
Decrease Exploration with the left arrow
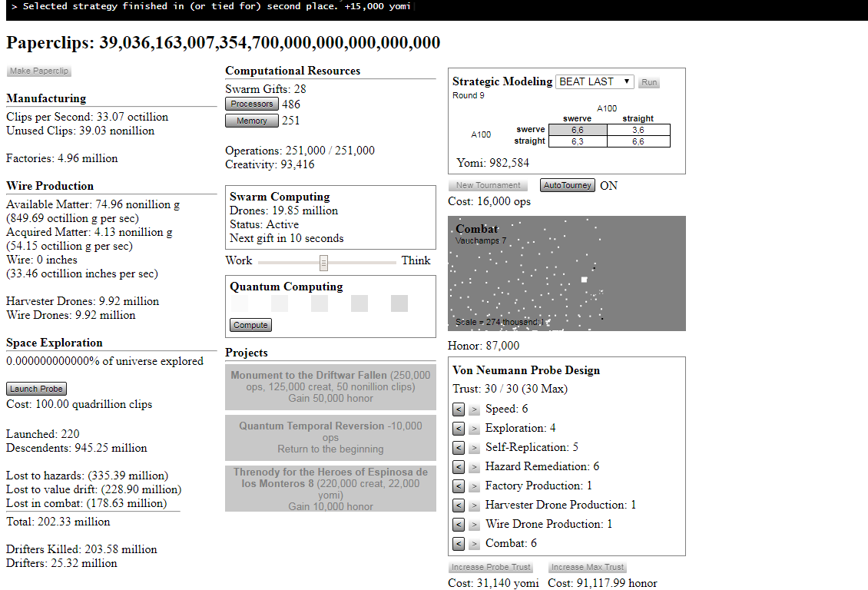(x=459, y=429)
